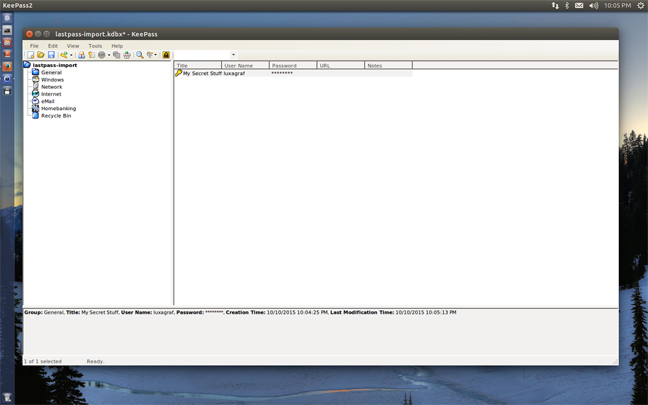Select the eMail group

click(48, 101)
